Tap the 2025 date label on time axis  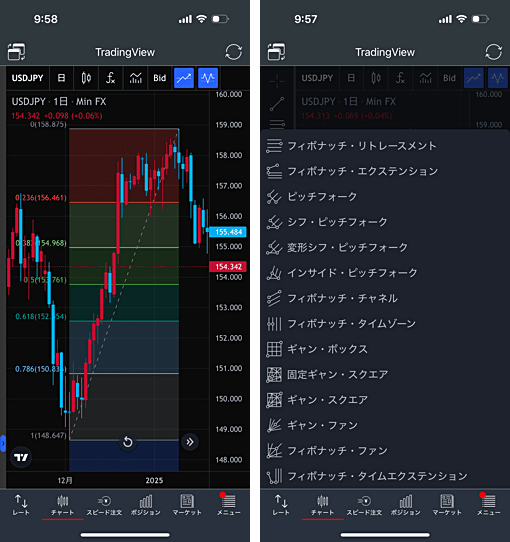pos(154,480)
